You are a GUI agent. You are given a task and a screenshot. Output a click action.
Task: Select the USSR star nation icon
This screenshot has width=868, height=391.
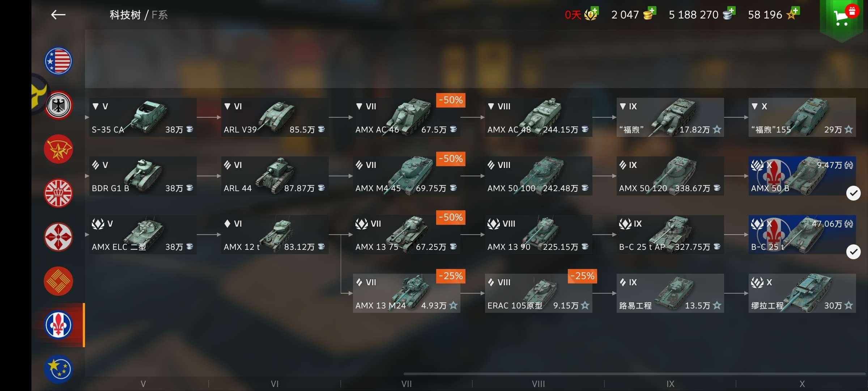pos(58,149)
